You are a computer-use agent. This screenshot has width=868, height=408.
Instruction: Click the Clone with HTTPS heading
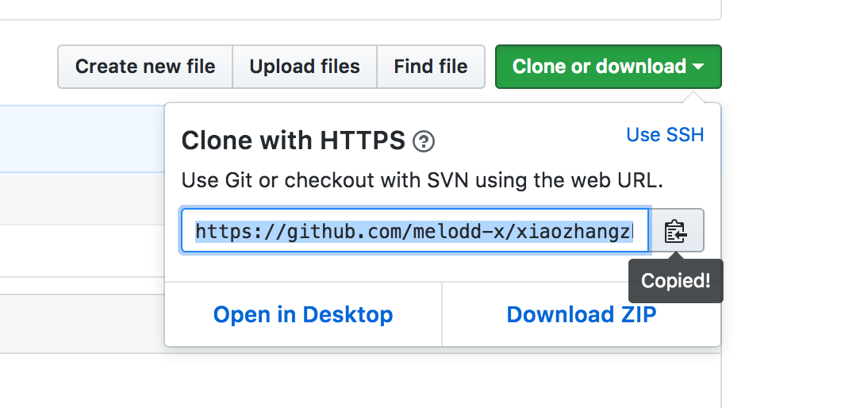(294, 141)
